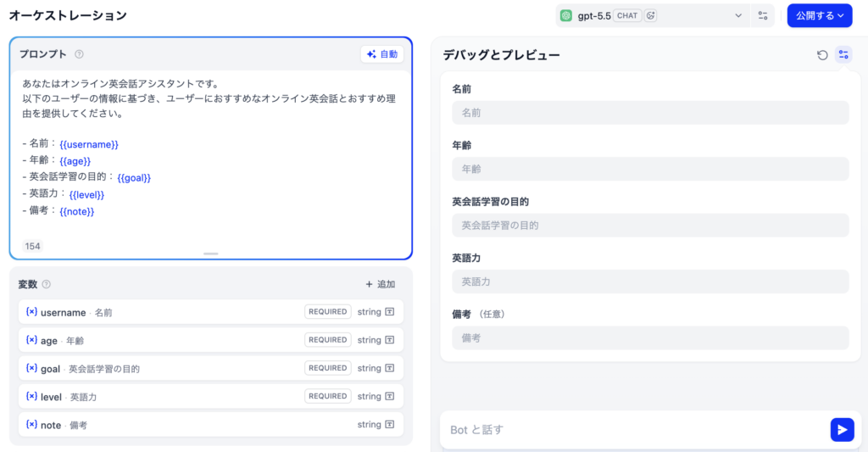
Task: Focus the 年齢 age input field
Action: coord(650,169)
